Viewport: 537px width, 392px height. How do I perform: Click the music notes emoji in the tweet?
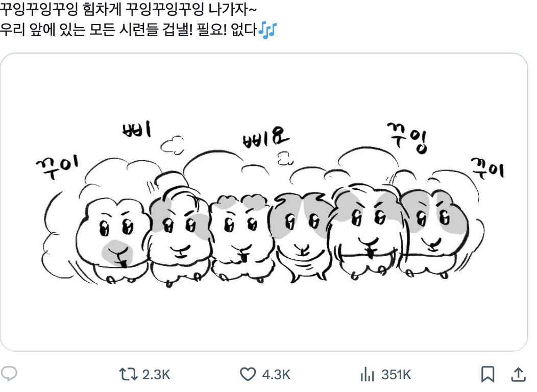pos(267,30)
